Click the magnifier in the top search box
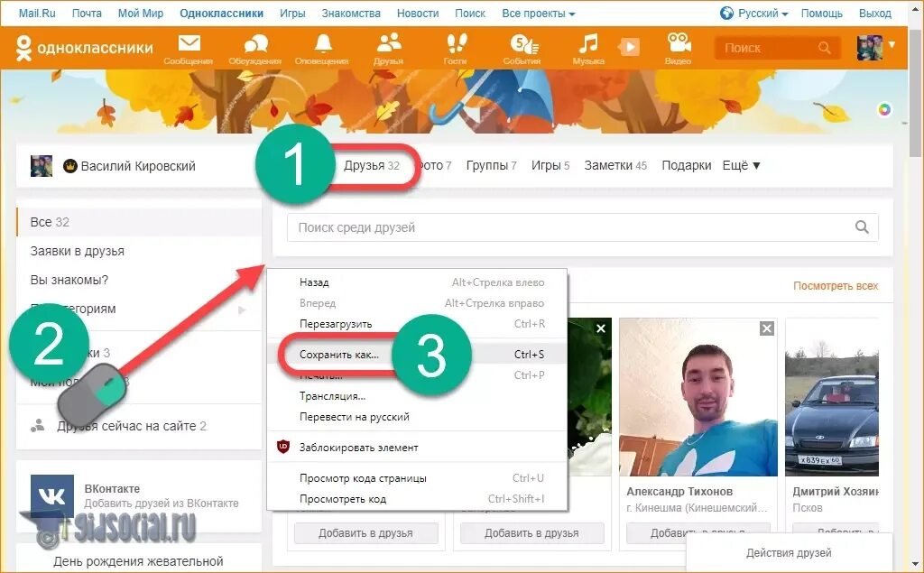This screenshot has width=924, height=573. click(x=825, y=48)
